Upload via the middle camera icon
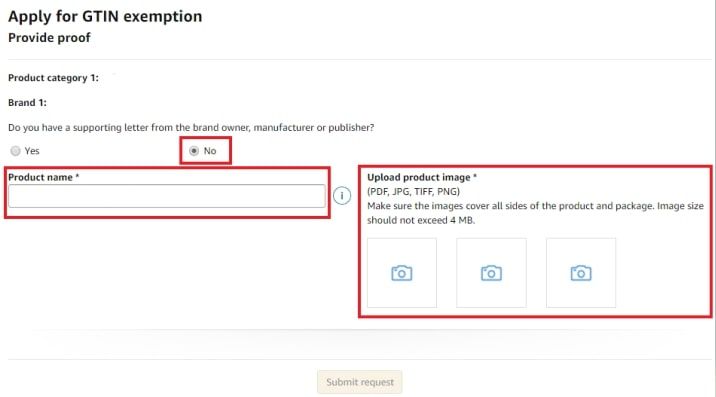This screenshot has height=397, width=716. [x=491, y=273]
